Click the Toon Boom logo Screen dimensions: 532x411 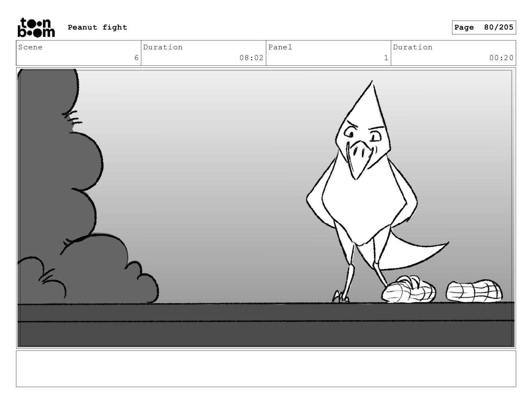click(36, 27)
